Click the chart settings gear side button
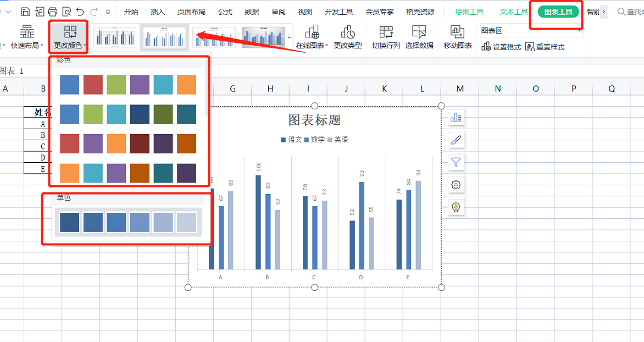This screenshot has height=342, width=644. 456,185
